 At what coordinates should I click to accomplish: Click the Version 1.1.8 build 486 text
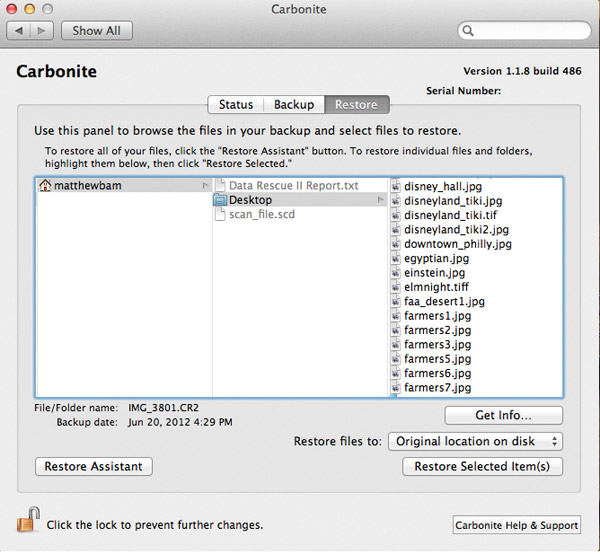point(522,71)
